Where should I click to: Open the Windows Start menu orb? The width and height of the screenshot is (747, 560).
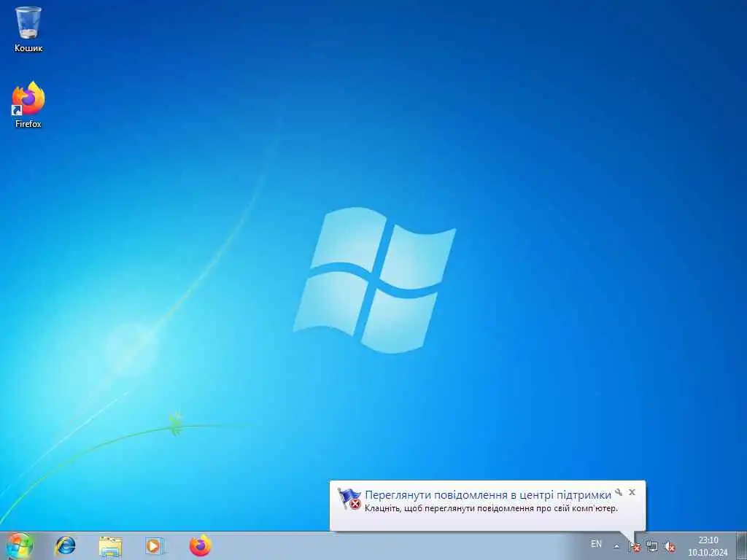tap(19, 546)
